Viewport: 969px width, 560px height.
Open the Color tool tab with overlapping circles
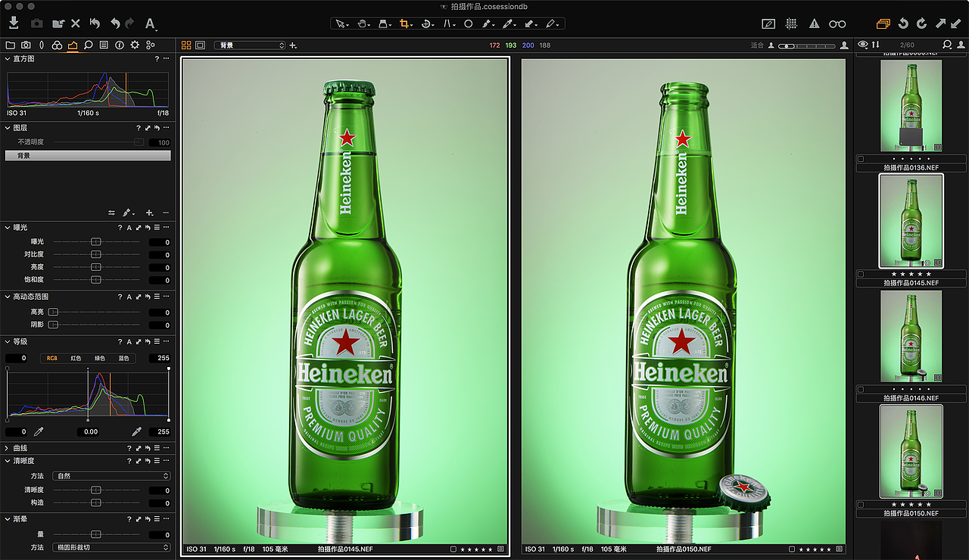(57, 45)
